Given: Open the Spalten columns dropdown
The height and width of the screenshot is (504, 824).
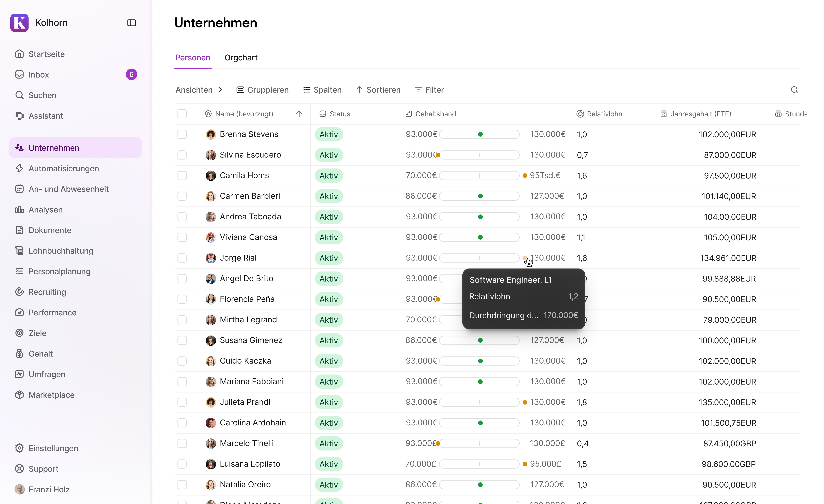Looking at the screenshot, I should pyautogui.click(x=322, y=90).
